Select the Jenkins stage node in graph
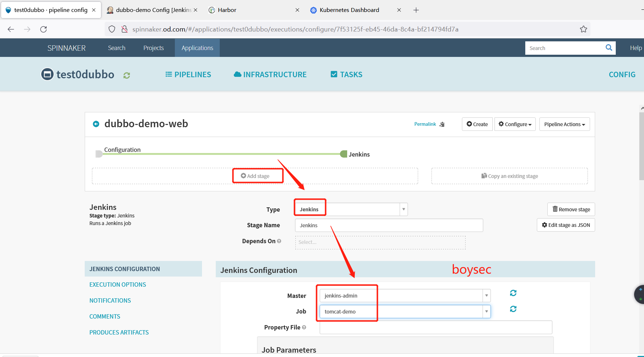644x357 pixels. [x=344, y=154]
